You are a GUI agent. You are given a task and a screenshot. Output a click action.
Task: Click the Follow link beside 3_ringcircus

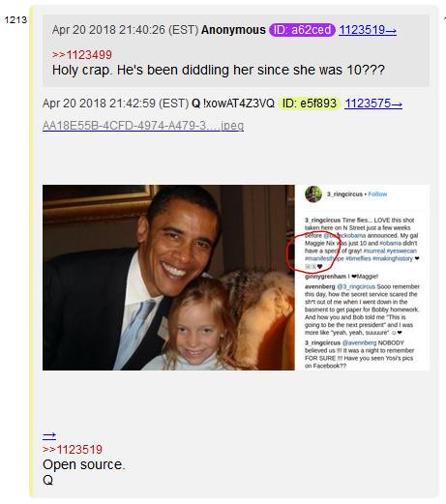coord(377,194)
